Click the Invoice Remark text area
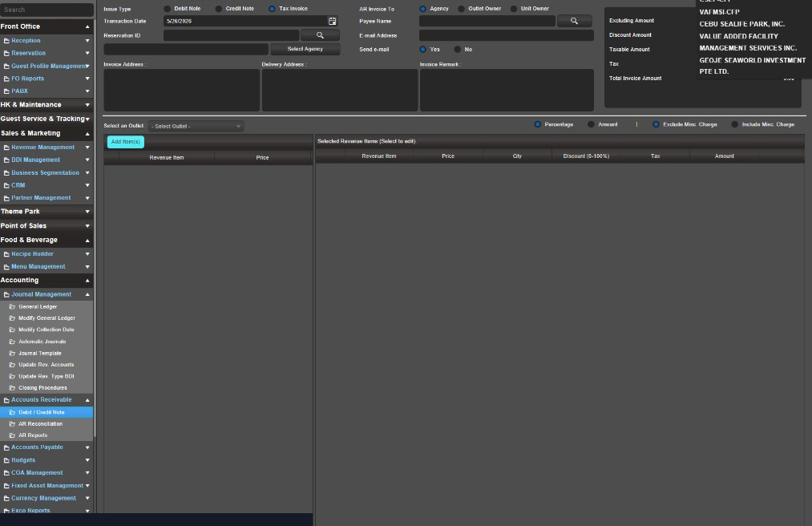Screen dimensions: 812x526 (x=507, y=90)
